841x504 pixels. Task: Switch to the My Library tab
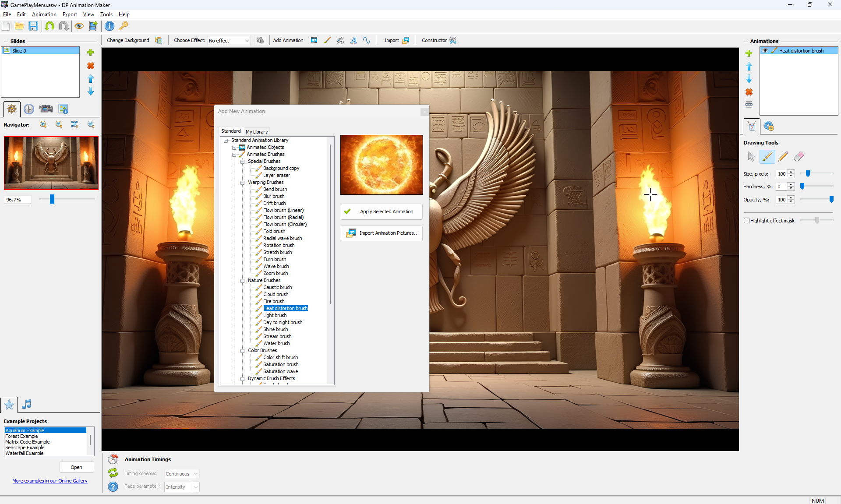click(257, 132)
